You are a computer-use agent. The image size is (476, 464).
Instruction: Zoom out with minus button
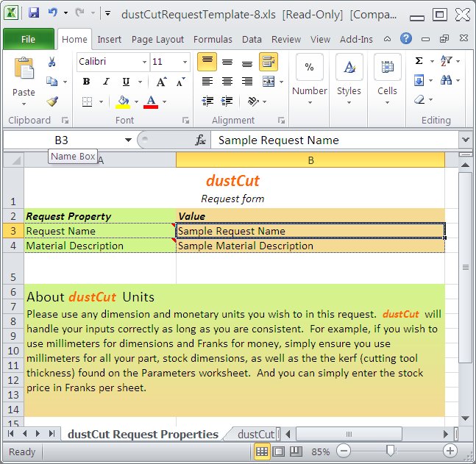point(344,451)
